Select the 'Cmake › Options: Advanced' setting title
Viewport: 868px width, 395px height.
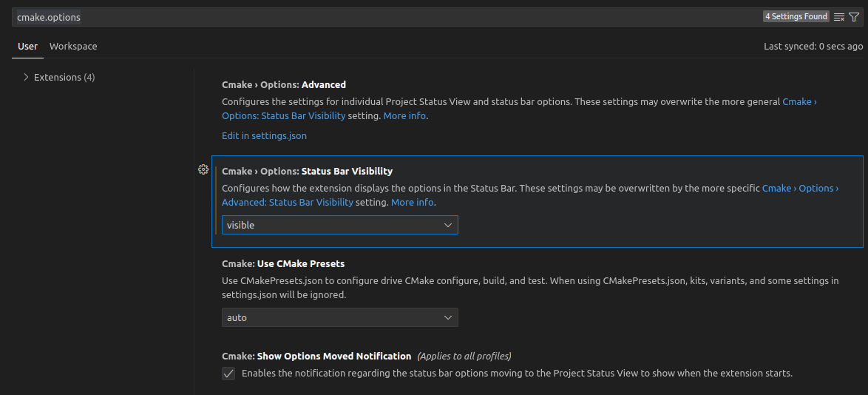coord(284,85)
